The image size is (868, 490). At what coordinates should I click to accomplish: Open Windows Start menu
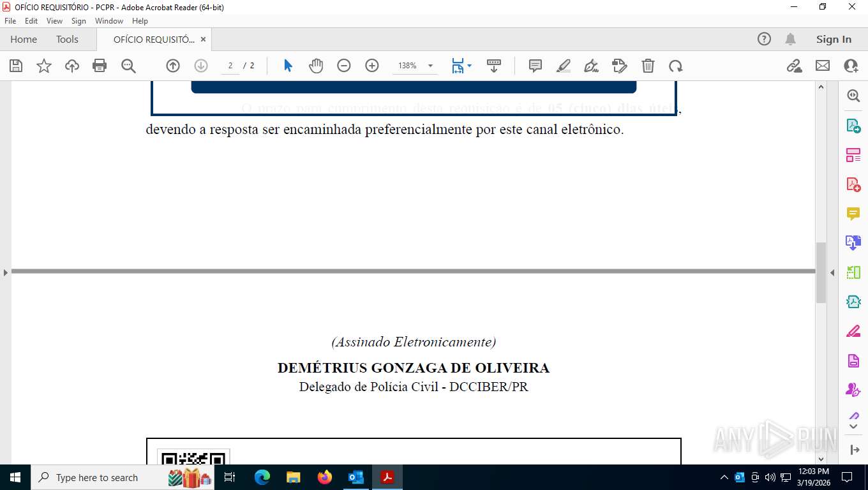click(x=15, y=477)
